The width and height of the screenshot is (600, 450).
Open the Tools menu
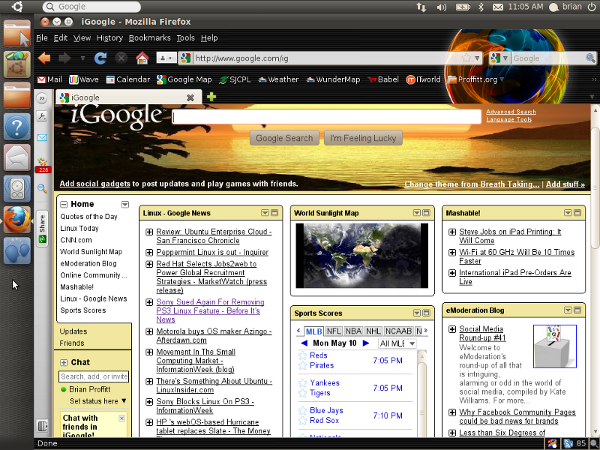coord(186,38)
